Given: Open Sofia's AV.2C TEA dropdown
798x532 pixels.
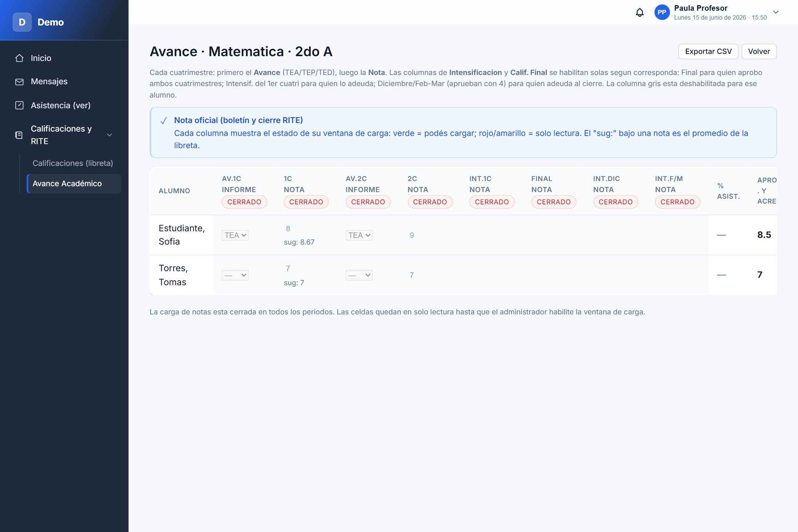Looking at the screenshot, I should [x=359, y=235].
